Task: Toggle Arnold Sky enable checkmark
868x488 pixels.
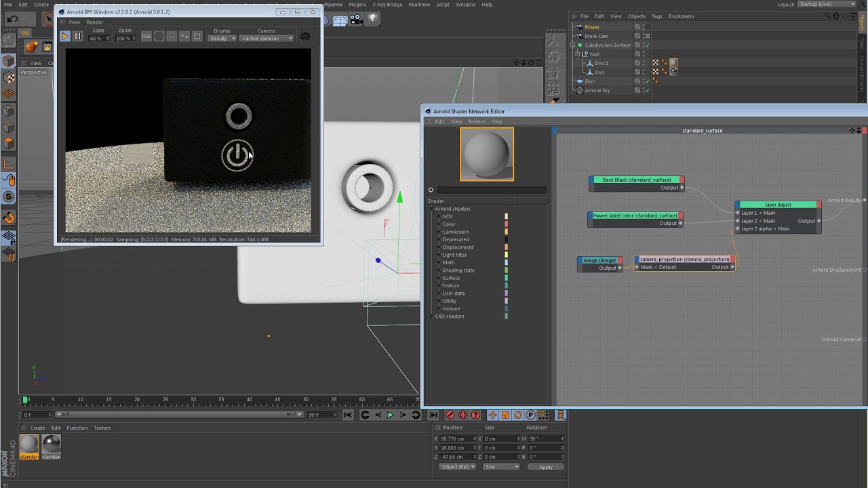Action: coord(648,90)
